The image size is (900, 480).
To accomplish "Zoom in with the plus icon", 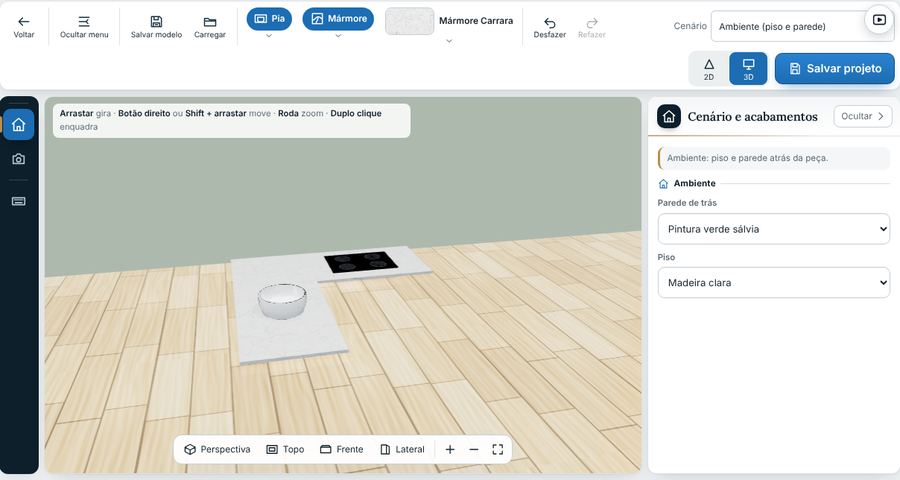I will click(450, 450).
